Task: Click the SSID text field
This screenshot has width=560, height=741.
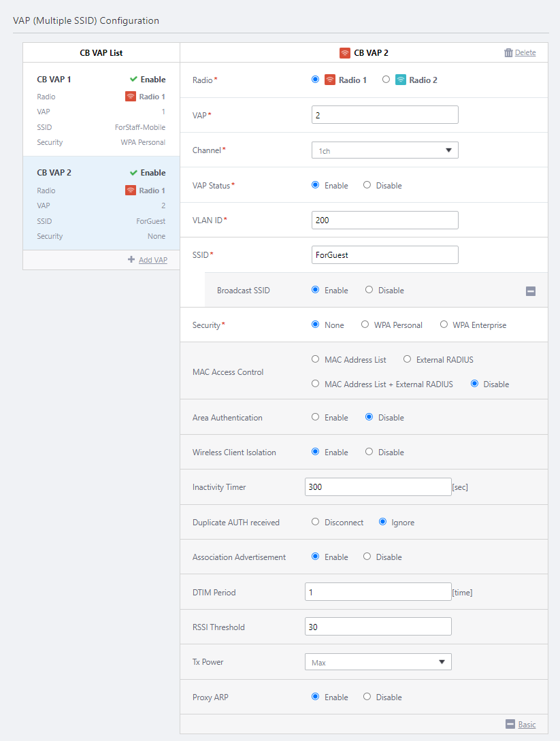Action: tap(384, 254)
